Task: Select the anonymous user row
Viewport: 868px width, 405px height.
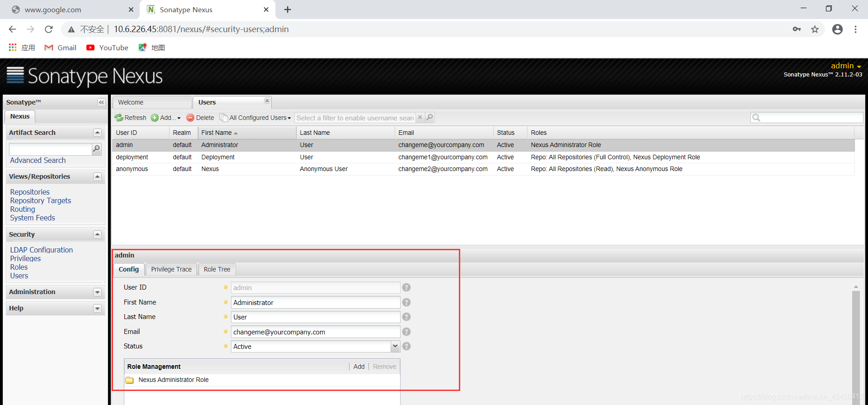Action: [483, 169]
